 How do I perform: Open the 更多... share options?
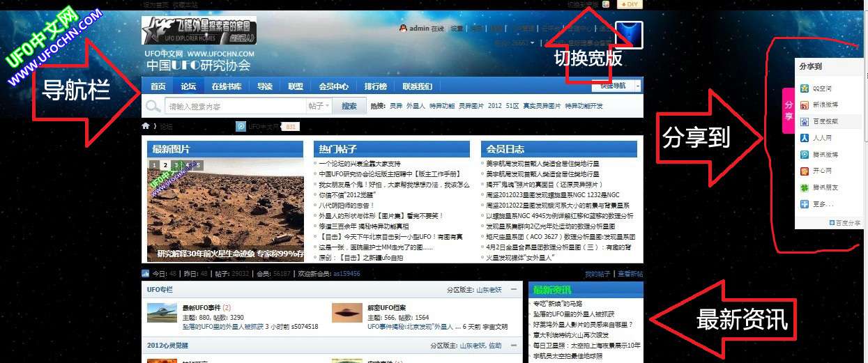pyautogui.click(x=805, y=204)
